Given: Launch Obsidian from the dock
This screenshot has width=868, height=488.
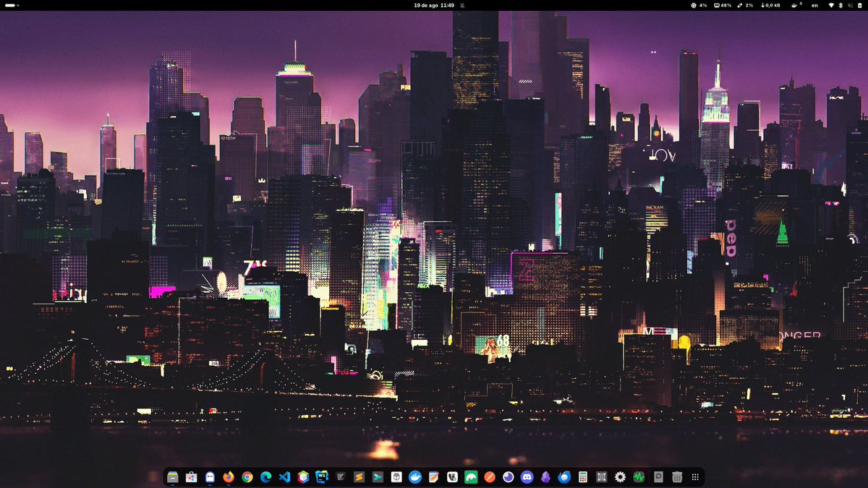Looking at the screenshot, I should tap(545, 477).
